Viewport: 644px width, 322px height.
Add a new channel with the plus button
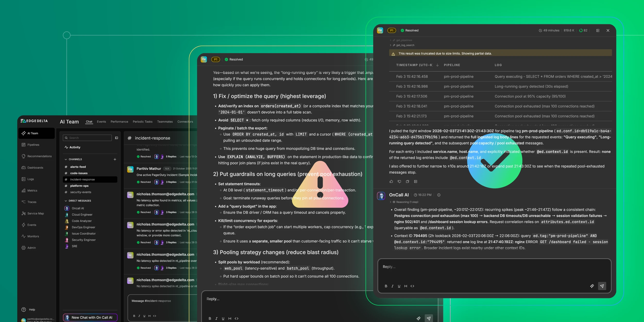pyautogui.click(x=115, y=159)
